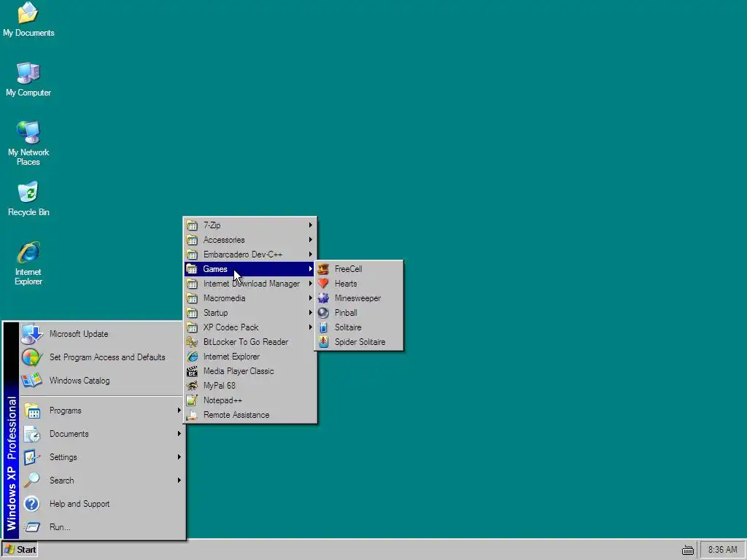The width and height of the screenshot is (747, 560).
Task: Expand the Macromedia submenu arrow
Action: pos(310,298)
